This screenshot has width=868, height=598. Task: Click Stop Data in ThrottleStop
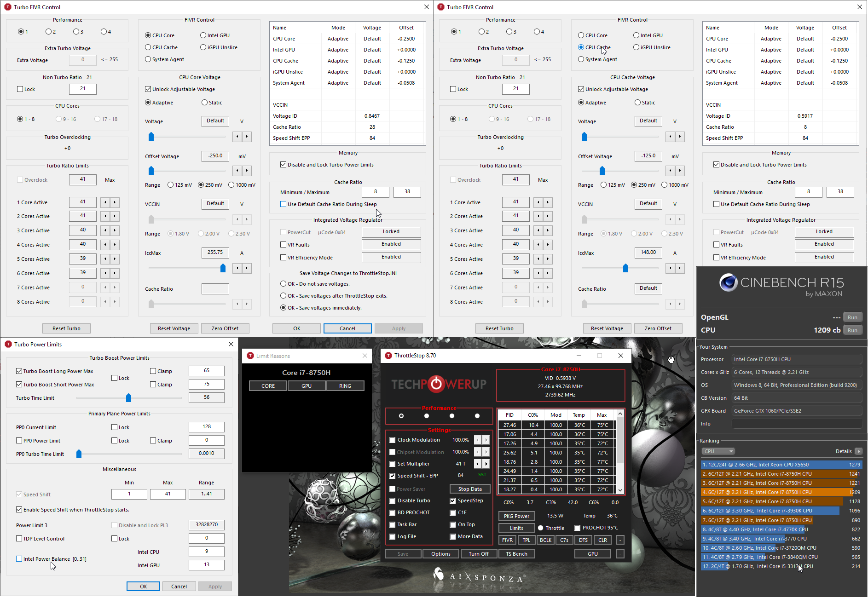click(x=470, y=489)
